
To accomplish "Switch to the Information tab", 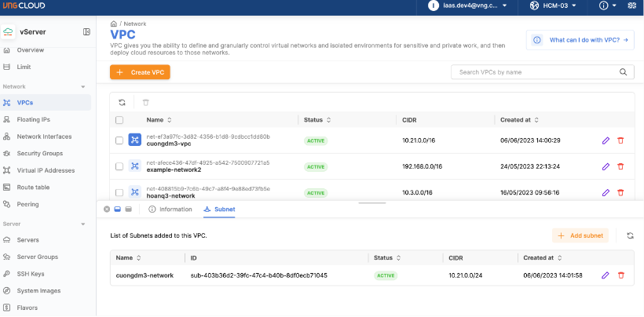I will point(170,210).
